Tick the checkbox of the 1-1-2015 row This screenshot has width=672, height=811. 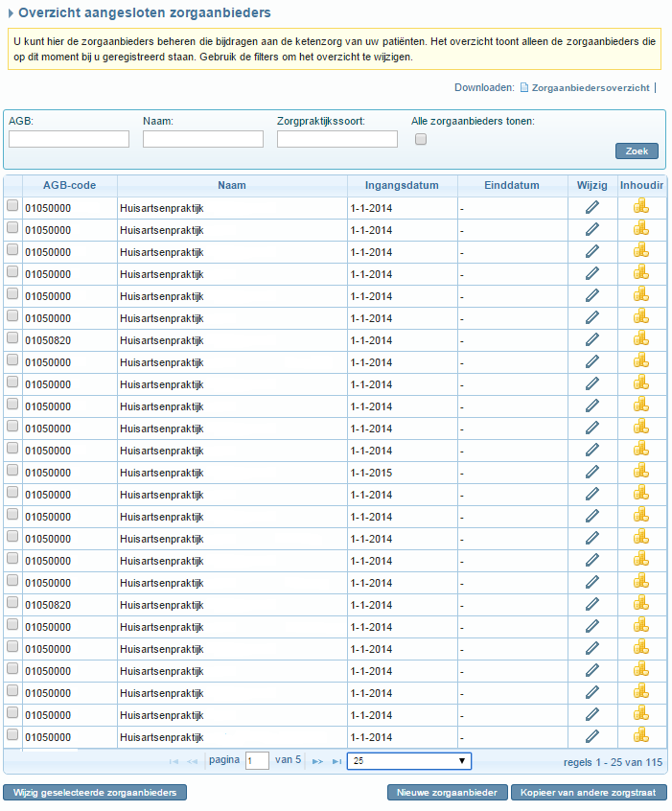click(12, 470)
